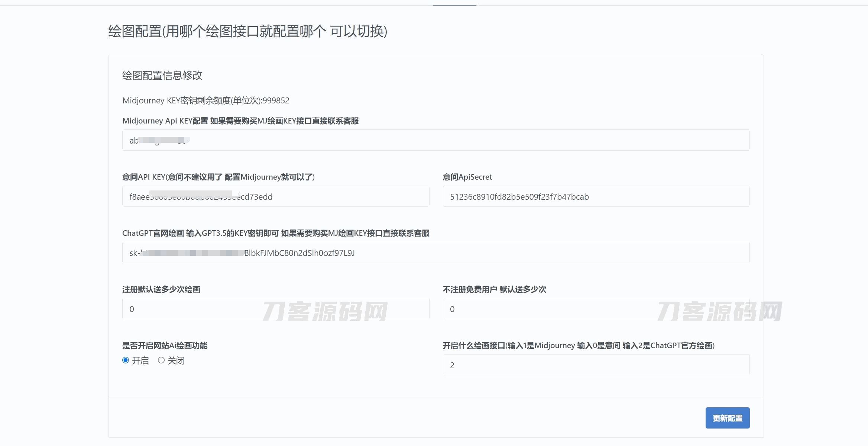Click the ChatGPT官网绘画 field label

click(x=275, y=233)
